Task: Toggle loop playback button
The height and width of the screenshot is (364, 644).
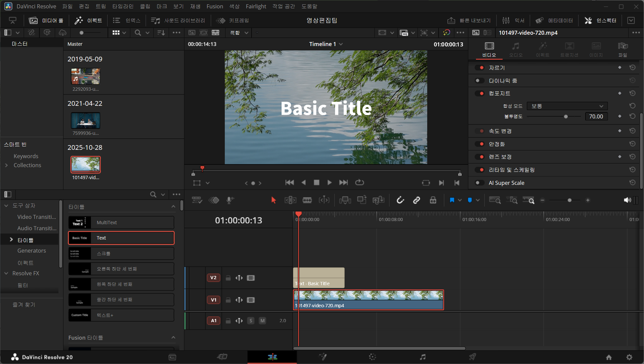Action: [359, 183]
